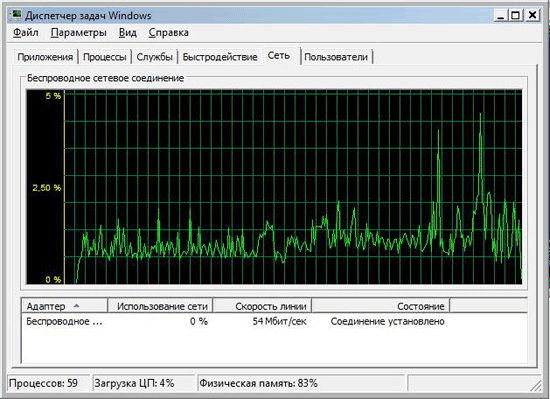Image resolution: width=550 pixels, height=399 pixels.
Task: Maximize the Task Manager window
Action: click(516, 15)
